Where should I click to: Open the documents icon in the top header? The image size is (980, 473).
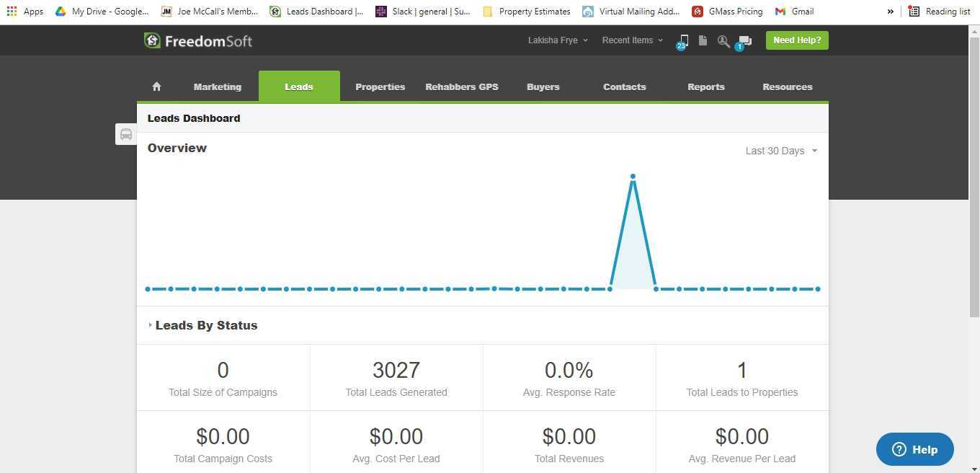(703, 40)
